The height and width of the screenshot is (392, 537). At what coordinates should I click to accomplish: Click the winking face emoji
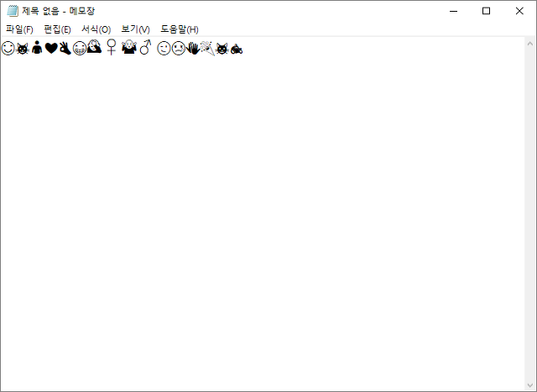164,49
